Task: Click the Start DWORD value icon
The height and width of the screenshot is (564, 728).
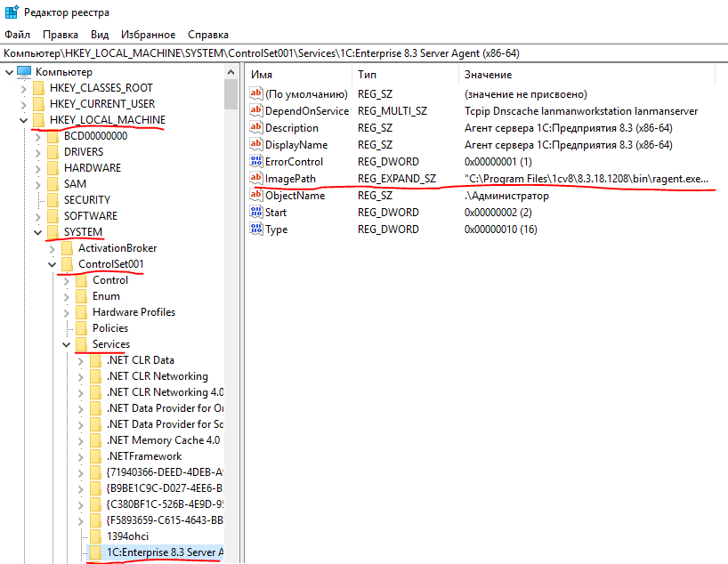Action: coord(256,213)
